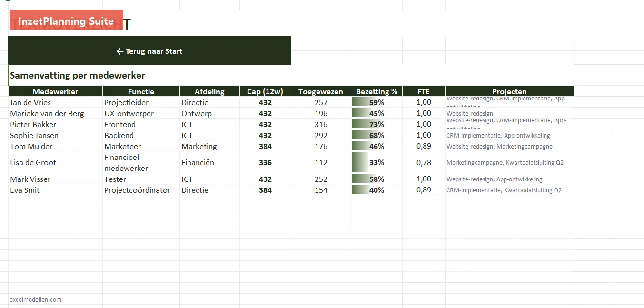The width and height of the screenshot is (644, 308).
Task: Click the InzetPlanning Suite banner
Action: (66, 20)
